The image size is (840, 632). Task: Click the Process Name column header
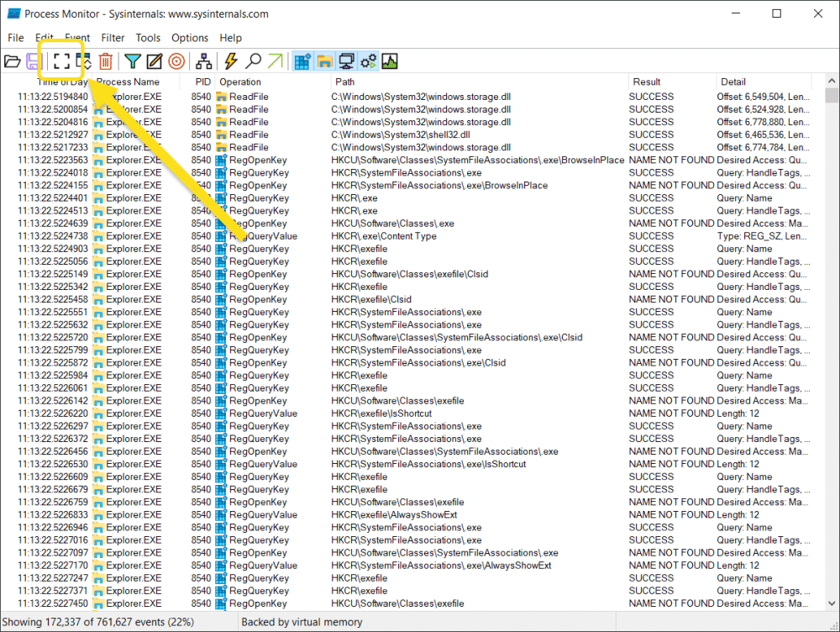pyautogui.click(x=134, y=82)
